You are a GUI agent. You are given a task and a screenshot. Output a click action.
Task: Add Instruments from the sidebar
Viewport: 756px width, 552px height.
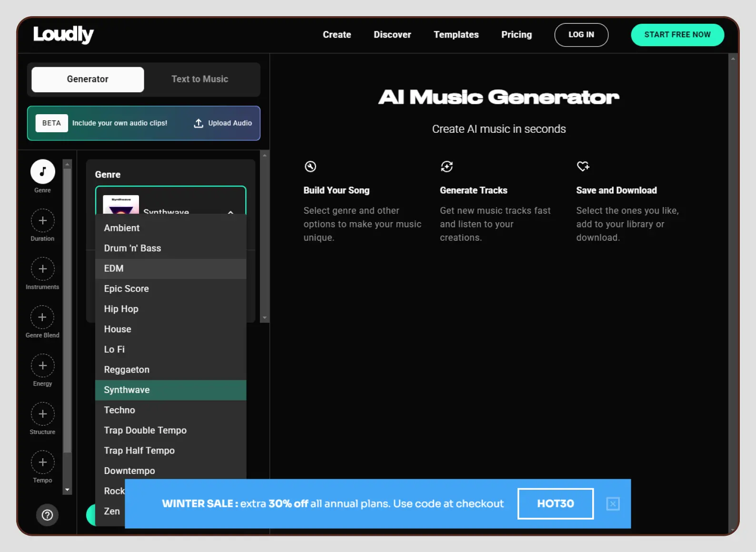click(x=43, y=269)
